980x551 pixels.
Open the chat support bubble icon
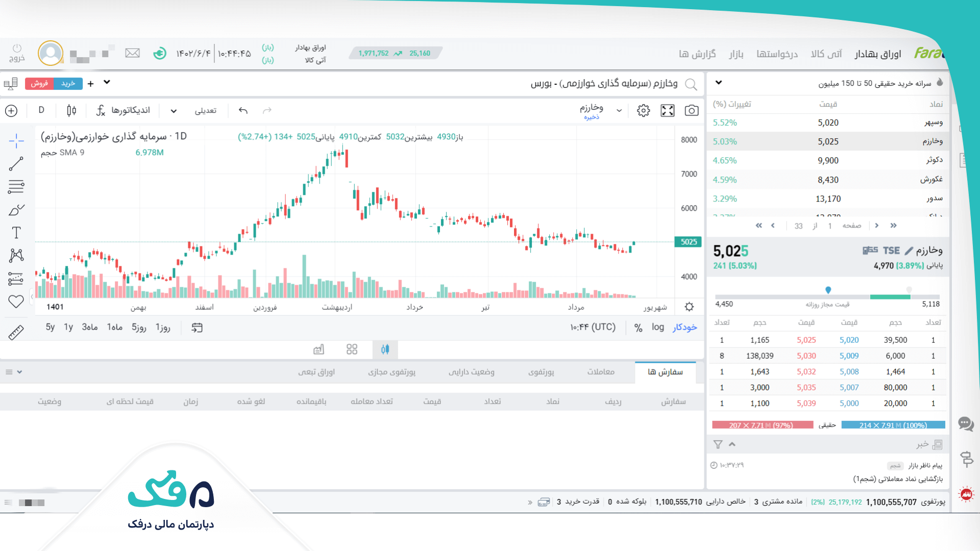(966, 424)
